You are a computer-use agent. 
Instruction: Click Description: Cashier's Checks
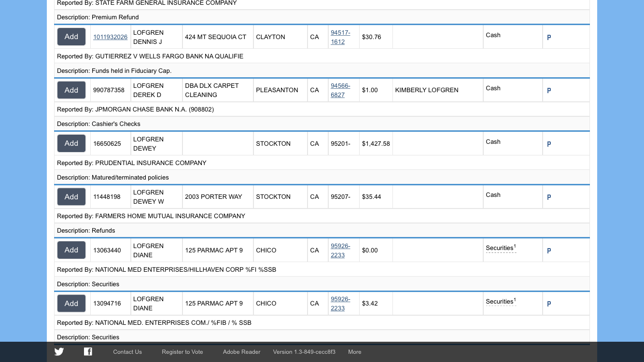(98, 124)
